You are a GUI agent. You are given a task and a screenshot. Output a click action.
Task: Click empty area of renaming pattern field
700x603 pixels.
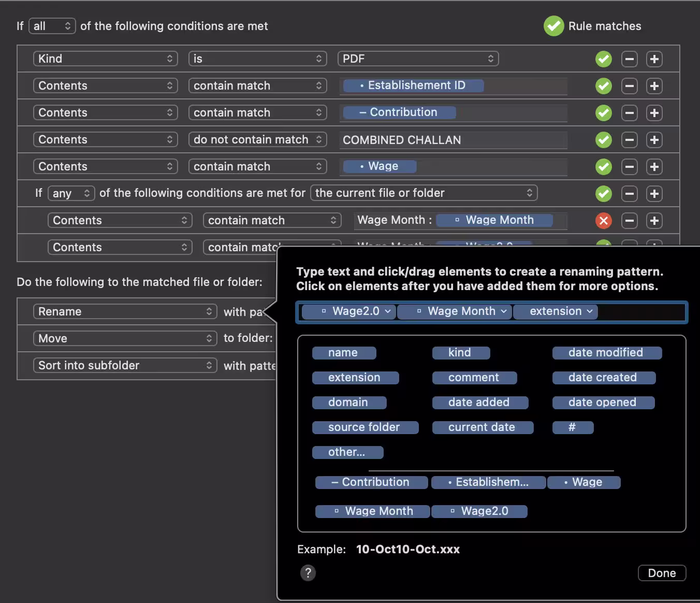pos(641,312)
